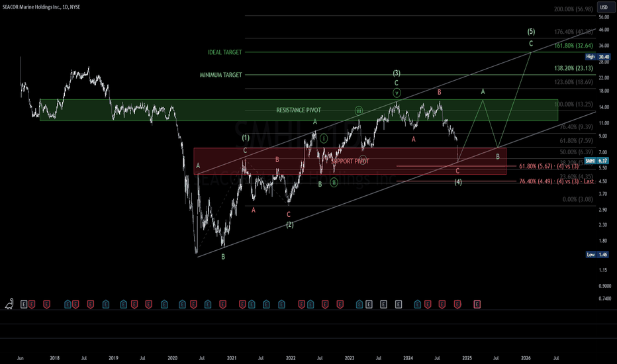This screenshot has height=364, width=617.
Task: Select the (5) wave label
Action: point(531,32)
